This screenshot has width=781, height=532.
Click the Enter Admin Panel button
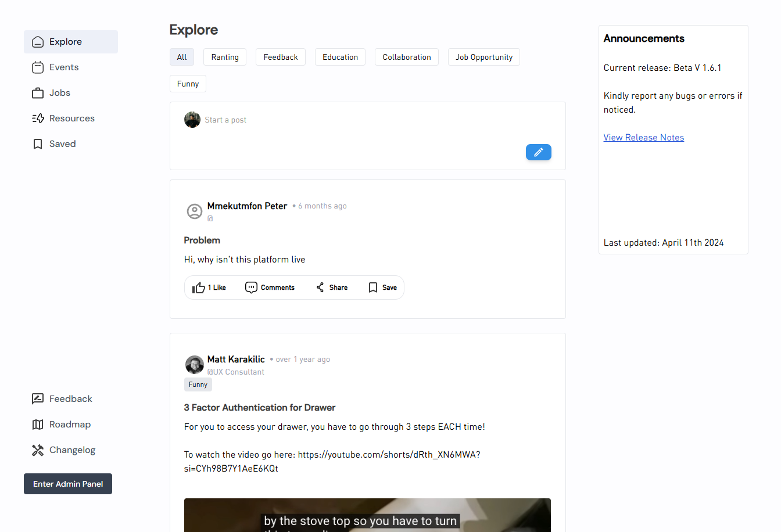coord(68,484)
